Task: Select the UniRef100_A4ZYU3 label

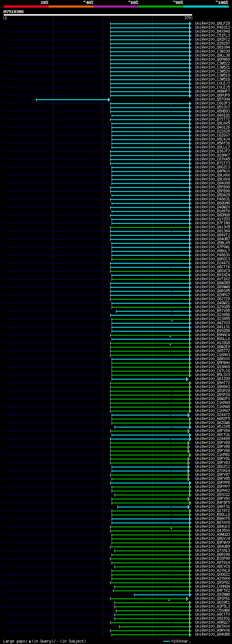Action: click(x=212, y=323)
